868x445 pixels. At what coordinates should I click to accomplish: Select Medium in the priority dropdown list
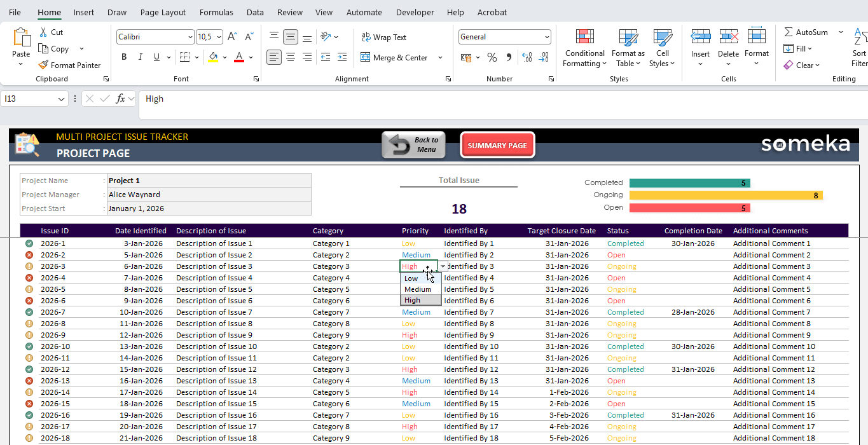pos(418,289)
